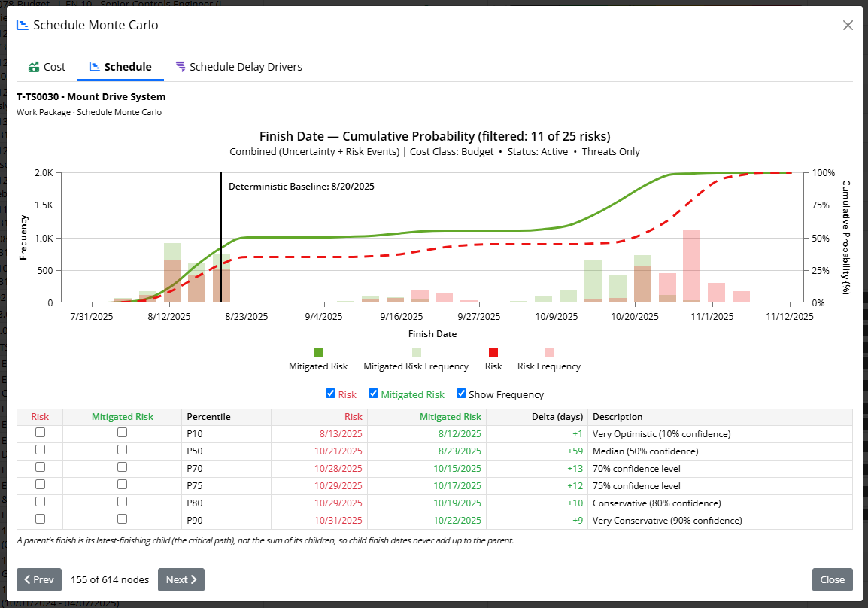Click the tallest pink Risk frequency bar
This screenshot has width=868, height=608.
click(691, 266)
